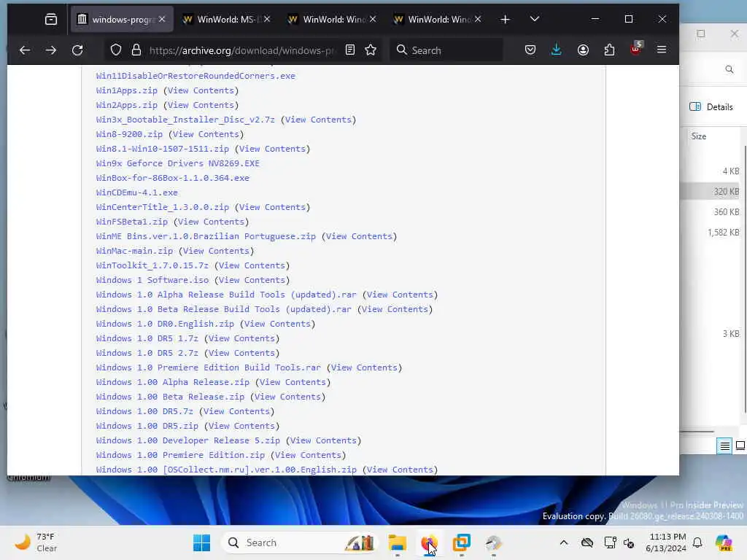Close the windows-progr tab
747x560 pixels.
[162, 19]
